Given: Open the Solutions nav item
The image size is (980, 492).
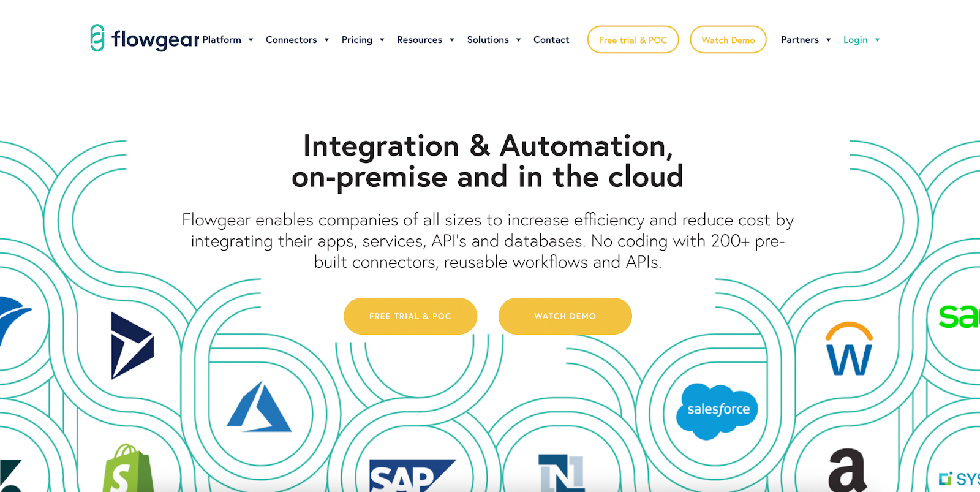Looking at the screenshot, I should [488, 40].
